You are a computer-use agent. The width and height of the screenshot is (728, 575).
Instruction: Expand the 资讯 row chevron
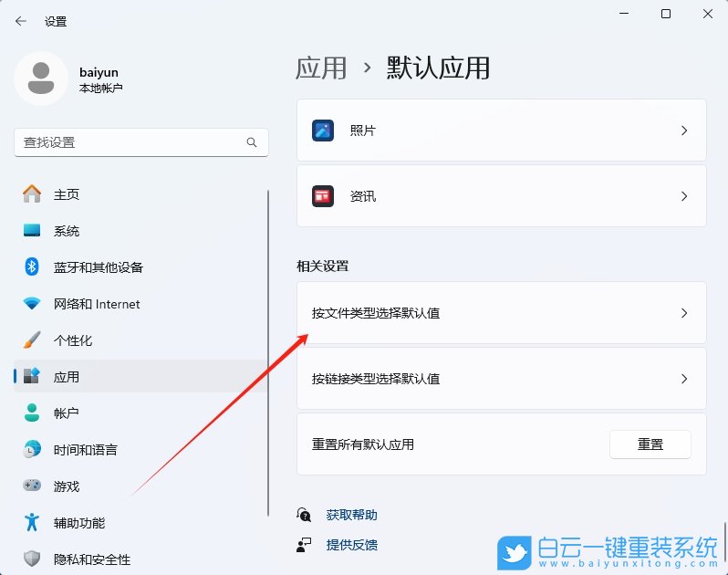tap(684, 196)
